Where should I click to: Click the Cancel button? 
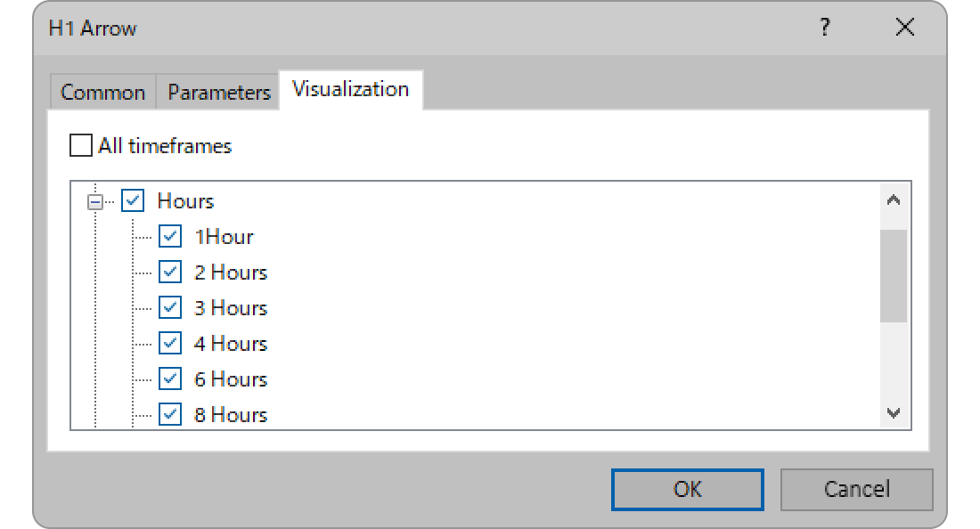click(857, 489)
